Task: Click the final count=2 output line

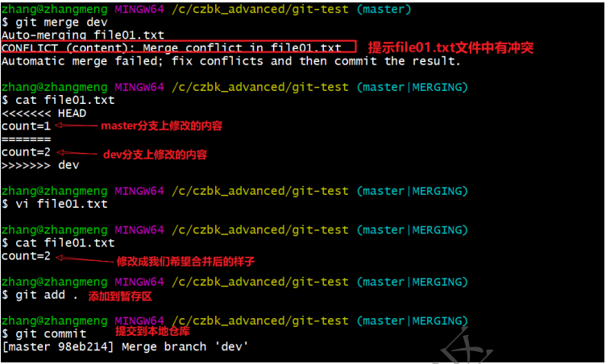Action: (x=26, y=256)
